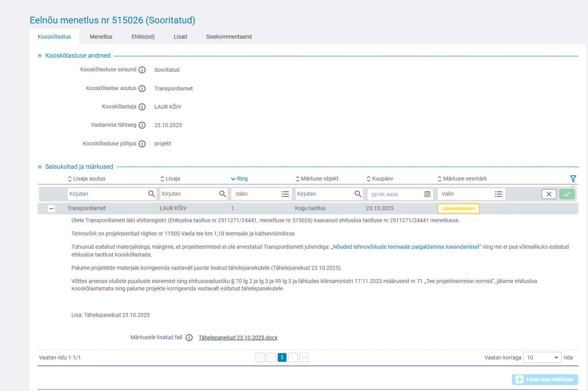This screenshot has width=588, height=391.
Task: Click info icon next to Märkusele lisatud fail
Action: click(x=189, y=338)
